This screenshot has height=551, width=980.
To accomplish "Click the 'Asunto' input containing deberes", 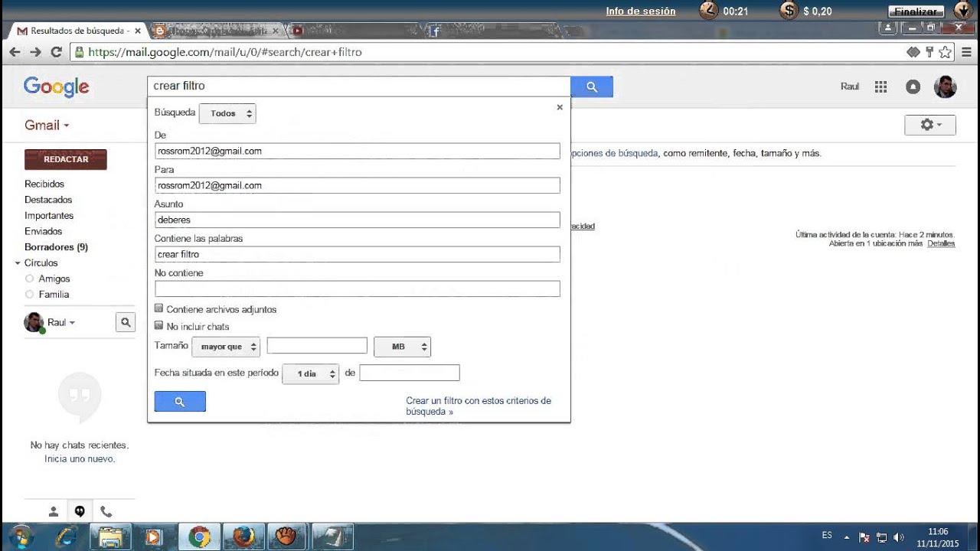I will click(x=358, y=220).
